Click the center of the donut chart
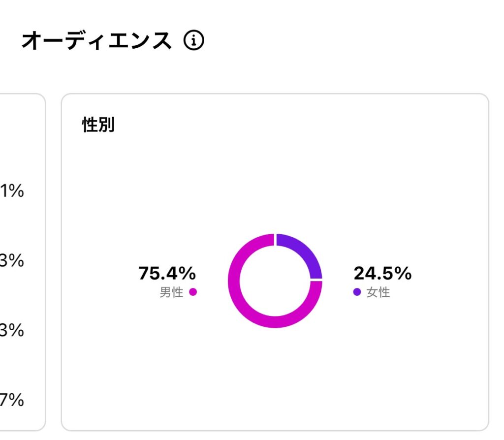The height and width of the screenshot is (440, 504). tap(275, 281)
